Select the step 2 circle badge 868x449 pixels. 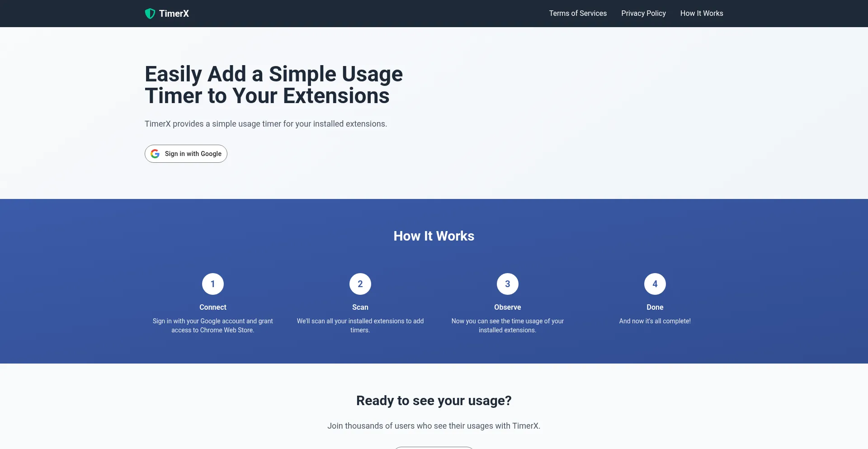click(360, 284)
